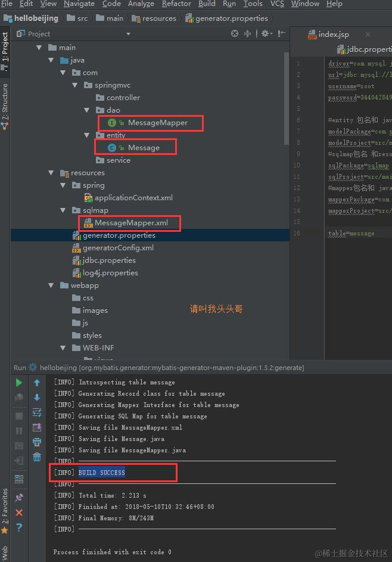This screenshot has height=562, width=392.
Task: Collapse all in Project panel toolbar
Action: tap(248, 34)
